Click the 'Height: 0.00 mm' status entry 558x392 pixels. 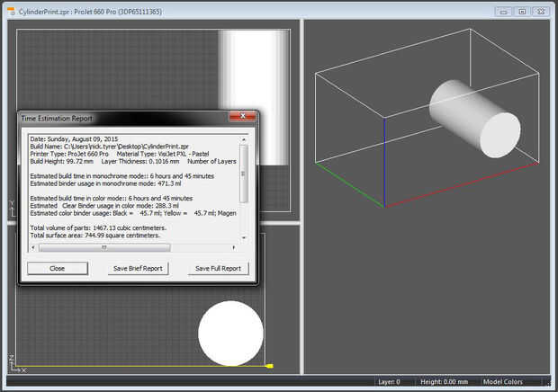pyautogui.click(x=444, y=382)
